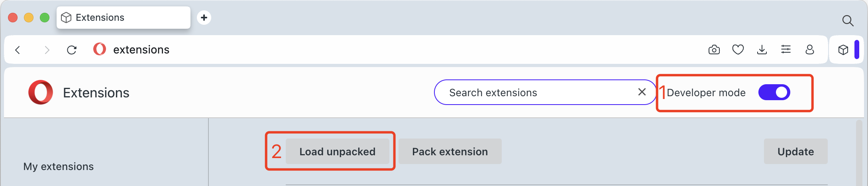Select the Extensions browser tab
868x186 pixels.
tap(123, 18)
